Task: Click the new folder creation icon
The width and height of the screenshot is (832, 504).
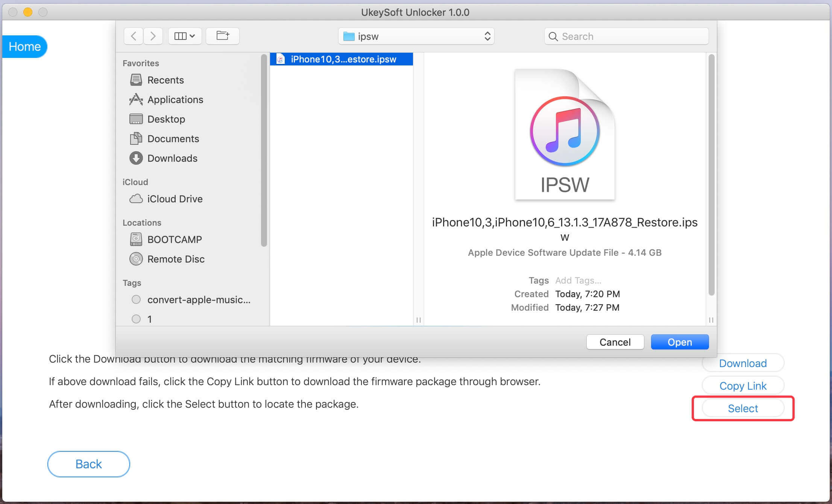Action: [x=223, y=36]
